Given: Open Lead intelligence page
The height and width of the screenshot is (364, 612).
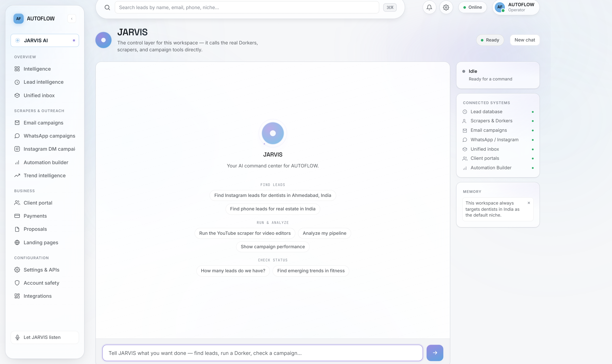Looking at the screenshot, I should coord(45,82).
